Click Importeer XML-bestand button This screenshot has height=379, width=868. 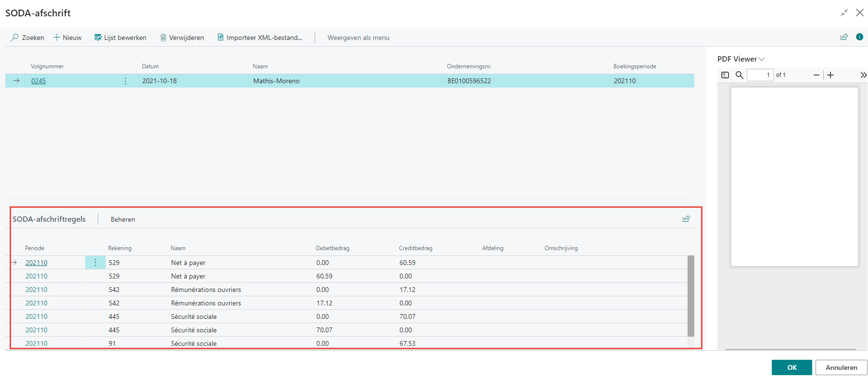pyautogui.click(x=260, y=38)
